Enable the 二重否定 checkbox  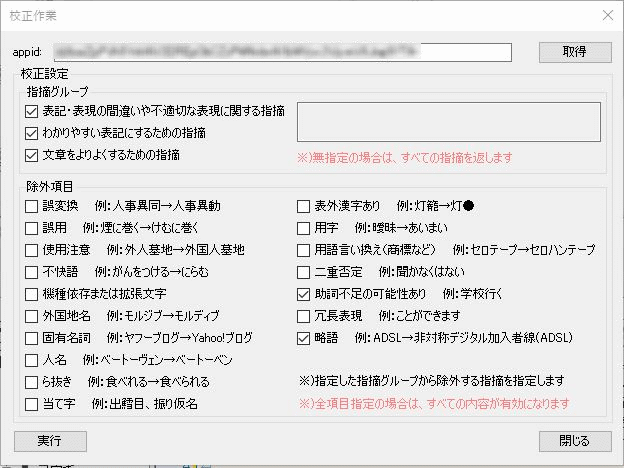303,272
